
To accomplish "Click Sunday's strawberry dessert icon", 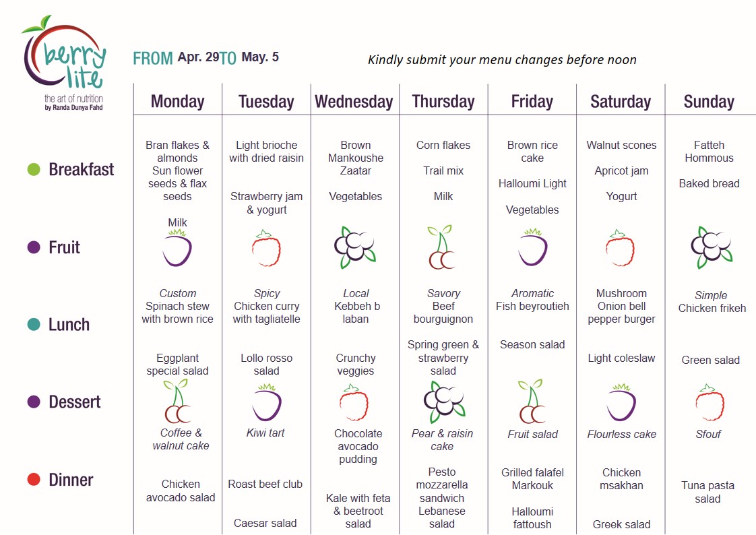I will point(710,402).
